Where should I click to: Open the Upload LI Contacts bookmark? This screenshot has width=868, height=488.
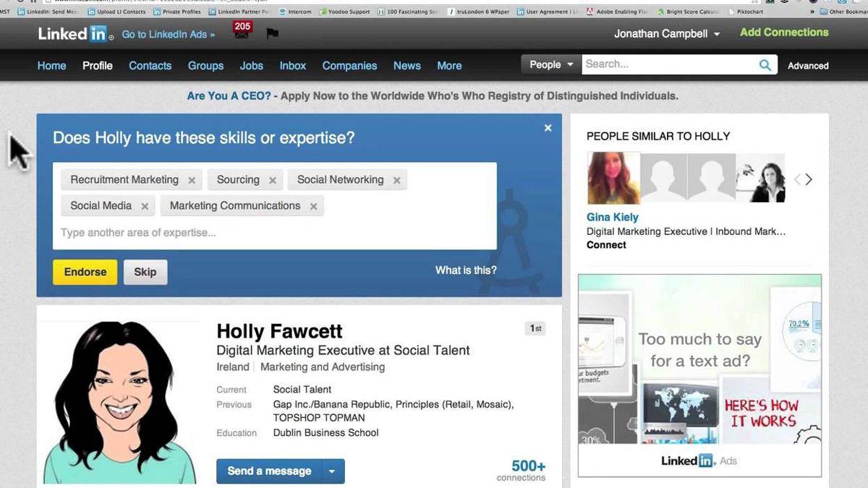pyautogui.click(x=116, y=12)
